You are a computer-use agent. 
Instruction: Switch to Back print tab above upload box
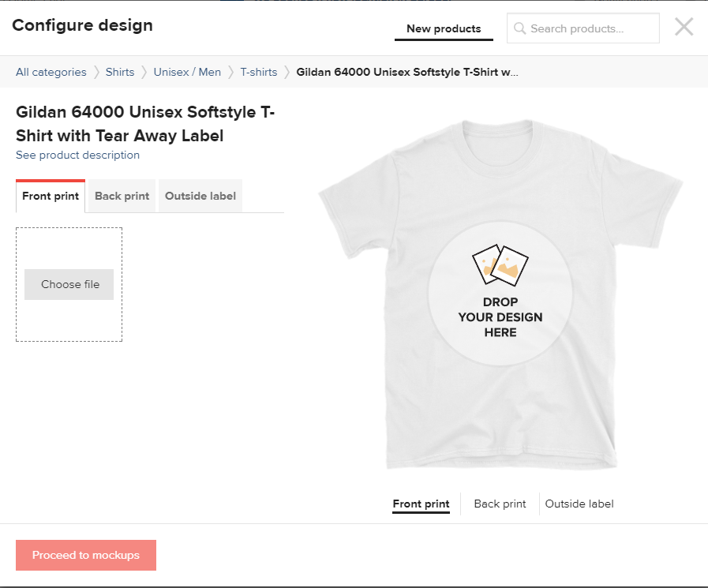(x=122, y=196)
